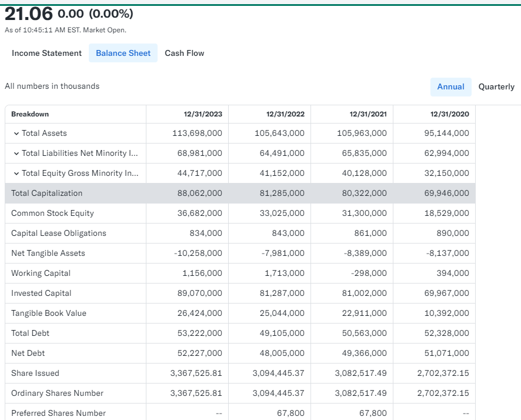Click Share Issued value 2,702,372.15

(x=443, y=373)
